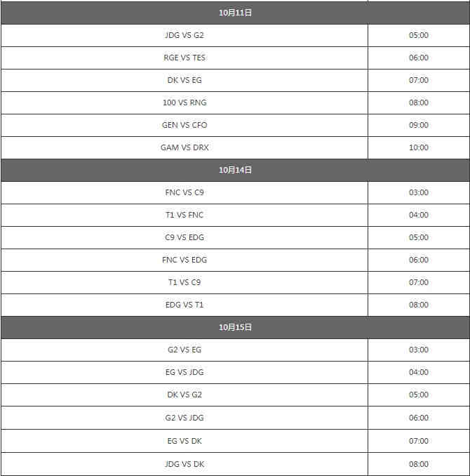Select the FNC VS EDG match text
The width and height of the screenshot is (470, 476).
tap(184, 260)
